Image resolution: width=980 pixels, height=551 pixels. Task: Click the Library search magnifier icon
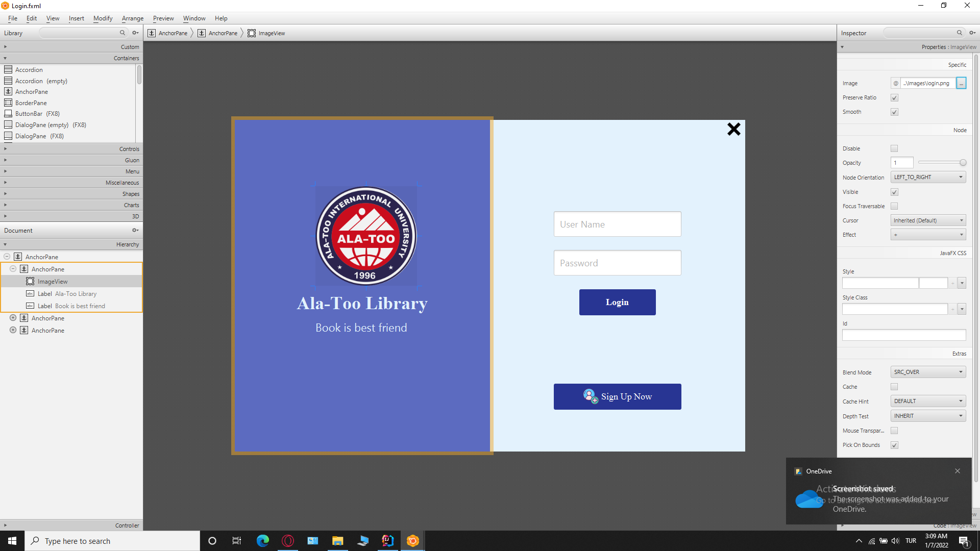pos(122,33)
